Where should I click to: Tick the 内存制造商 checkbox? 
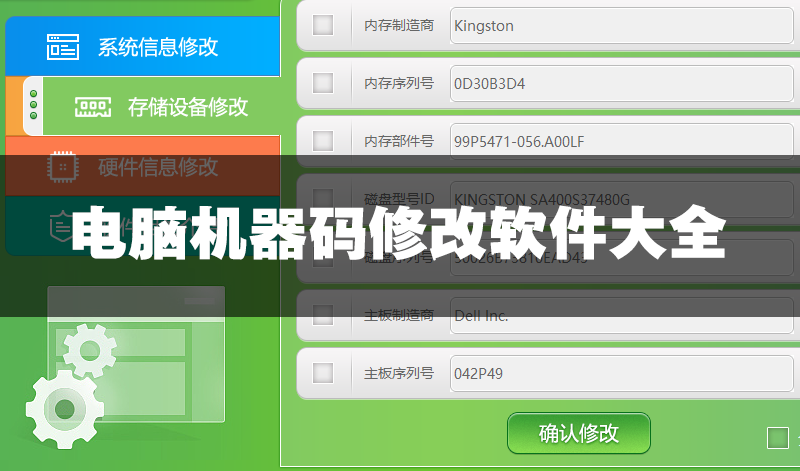tap(322, 25)
